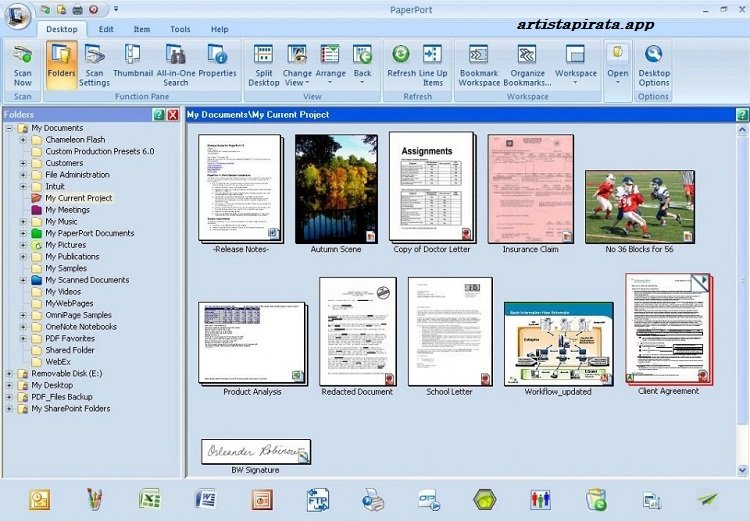Send to Outlook icon in Send To bar
Screen dimensions: 750x521
pyautogui.click(x=39, y=499)
